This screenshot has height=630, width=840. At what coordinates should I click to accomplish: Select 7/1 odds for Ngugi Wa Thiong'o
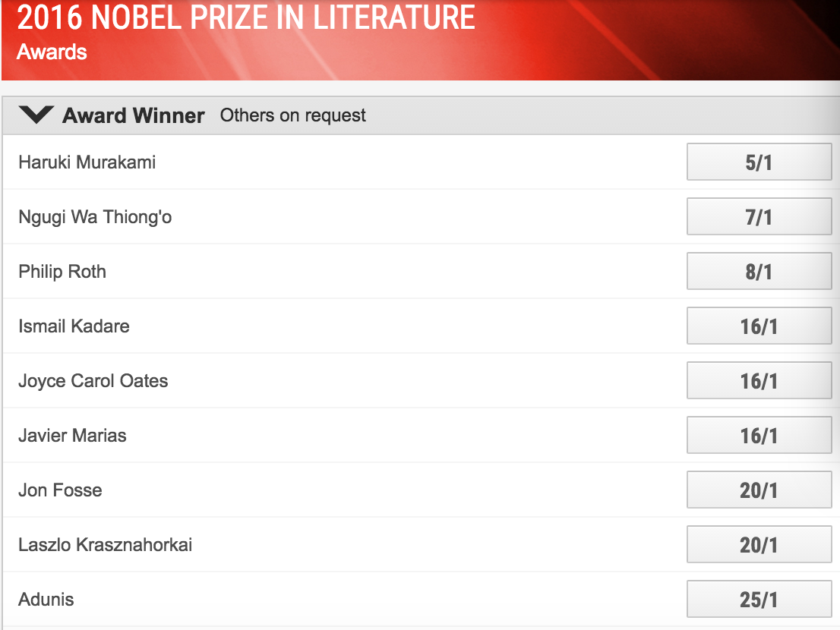tap(759, 217)
